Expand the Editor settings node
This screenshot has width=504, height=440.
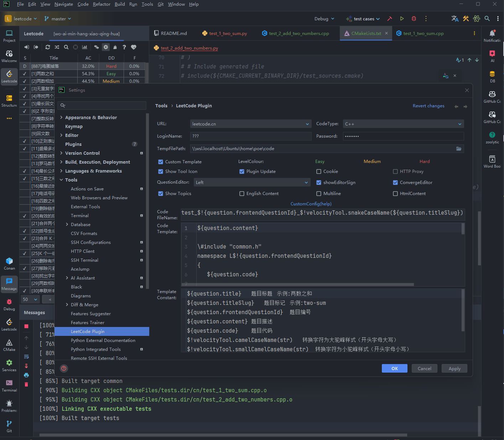click(x=61, y=135)
